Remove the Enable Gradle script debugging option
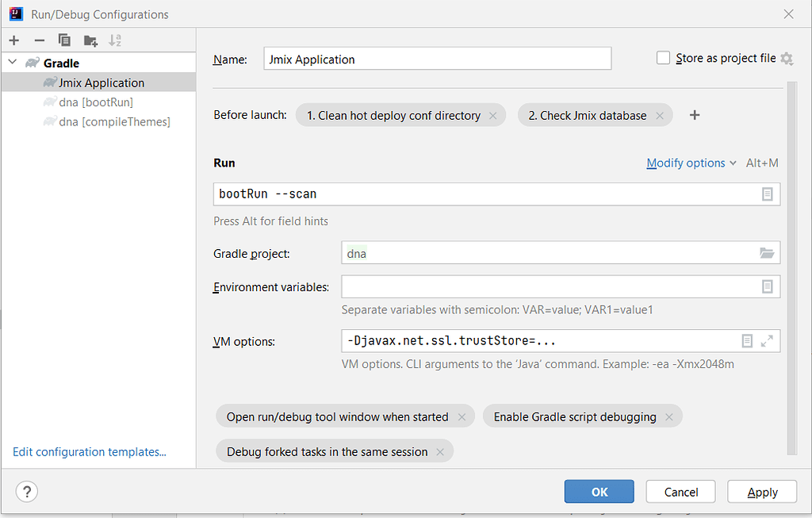This screenshot has height=518, width=812. pyautogui.click(x=669, y=416)
